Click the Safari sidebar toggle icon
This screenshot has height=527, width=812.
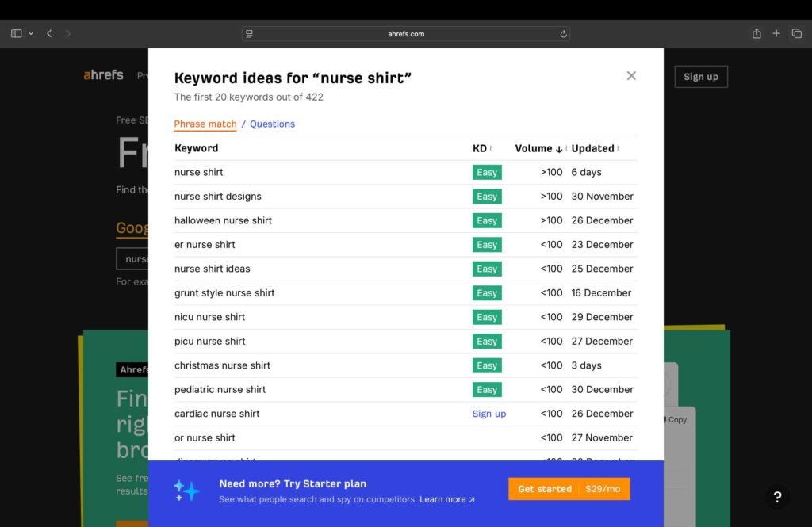[x=17, y=33]
